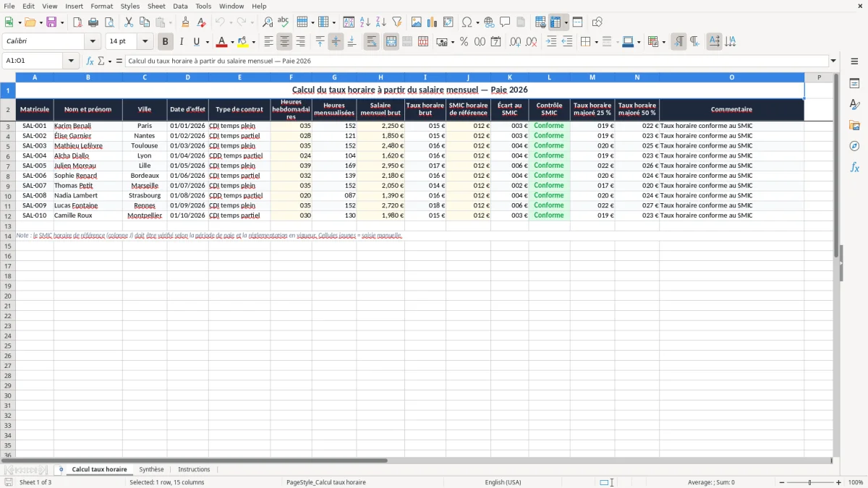Select column H header
Image resolution: width=868 pixels, height=488 pixels.
[380, 77]
